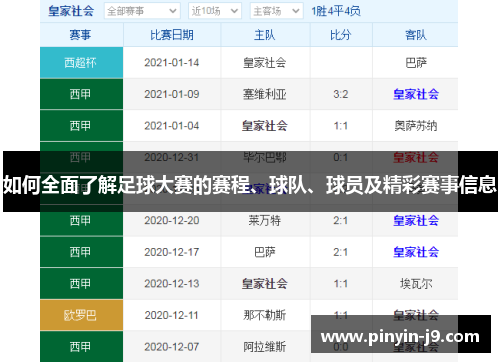The image size is (500, 362).
Task: Click the date 2020-12-13
Action: [172, 284]
